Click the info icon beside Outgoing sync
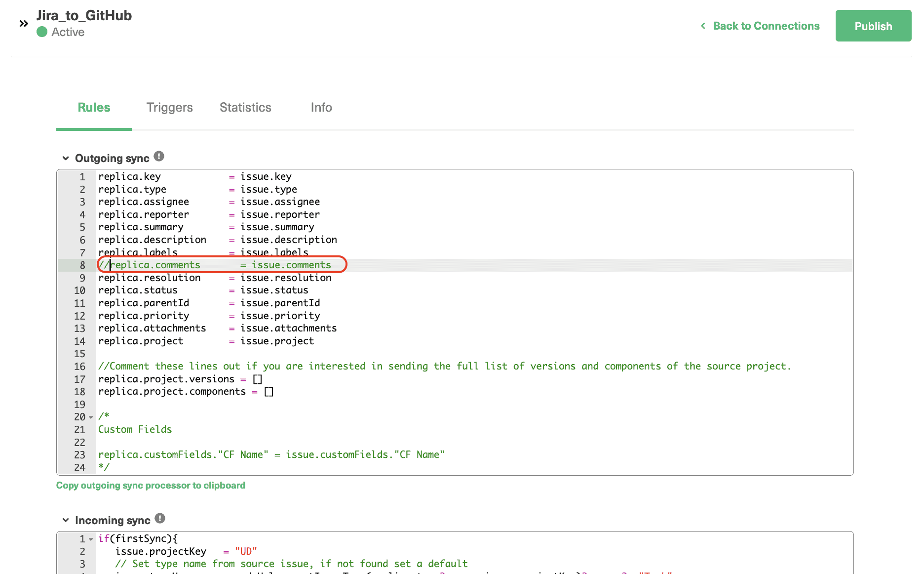Image resolution: width=924 pixels, height=574 pixels. 158,156
